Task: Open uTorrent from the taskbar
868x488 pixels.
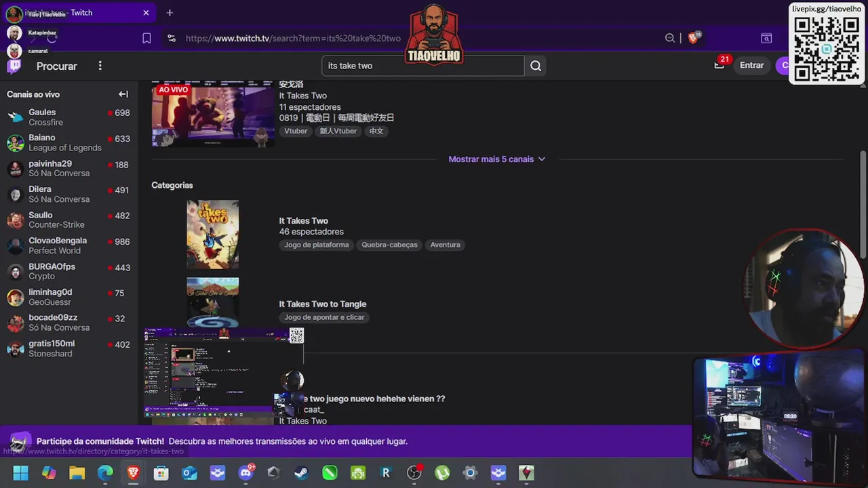Action: [442, 472]
